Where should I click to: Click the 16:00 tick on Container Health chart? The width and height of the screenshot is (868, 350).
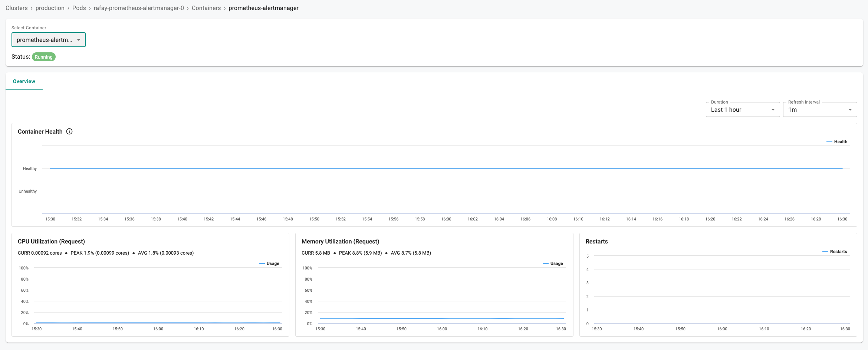click(446, 219)
